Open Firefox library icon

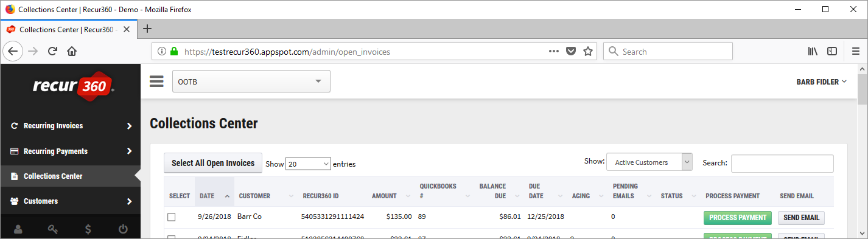[x=813, y=52]
